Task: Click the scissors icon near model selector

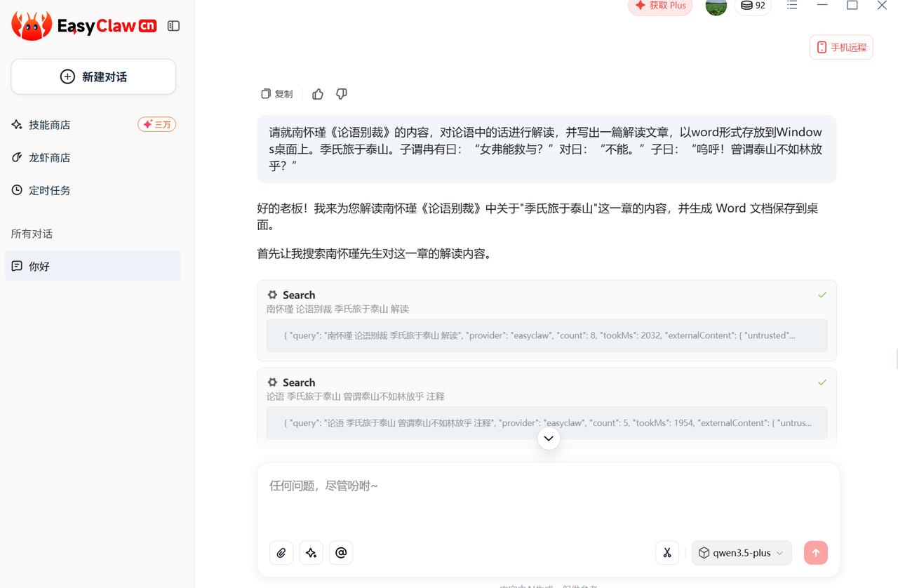Action: 666,552
